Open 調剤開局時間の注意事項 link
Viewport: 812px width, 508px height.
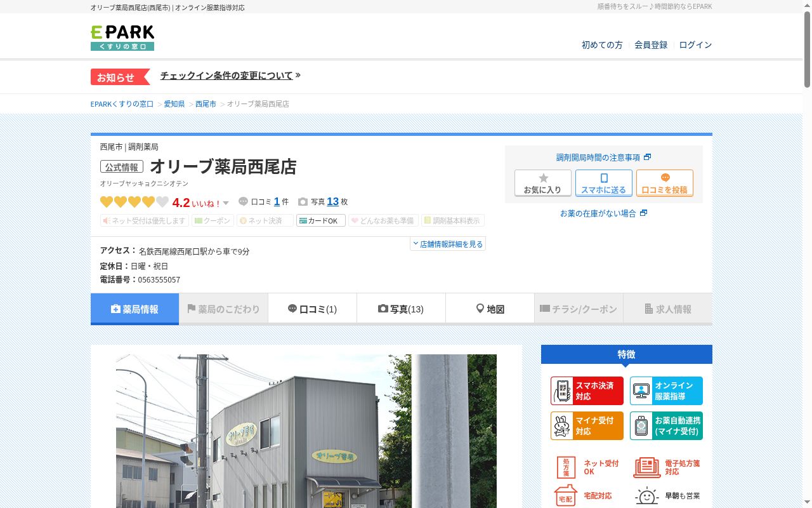pos(603,157)
